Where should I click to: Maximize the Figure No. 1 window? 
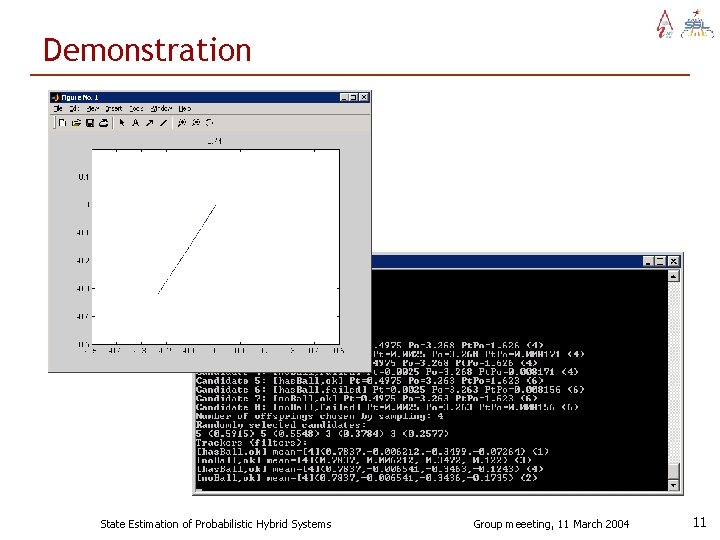click(354, 97)
